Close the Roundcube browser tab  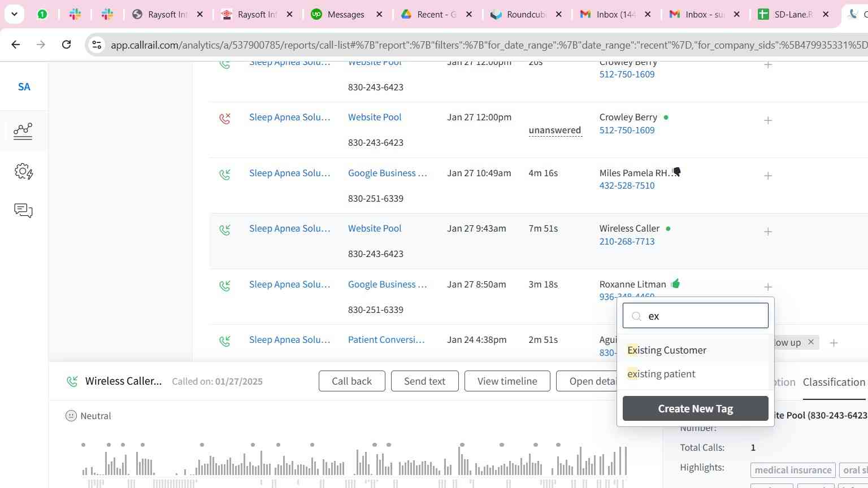tap(558, 14)
